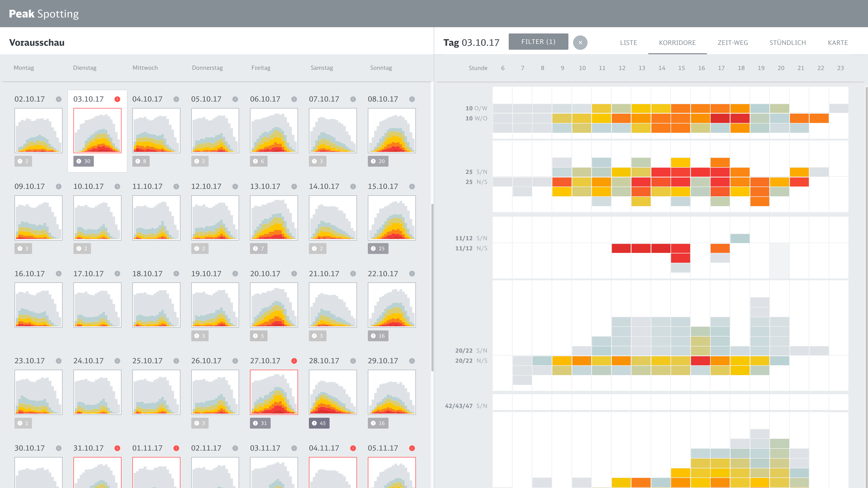Click the grey info icon beside 02.10.17
868x488 pixels.
(59, 99)
